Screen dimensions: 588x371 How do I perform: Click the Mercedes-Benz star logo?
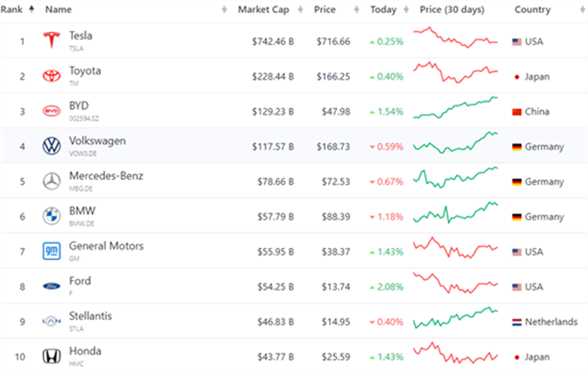(52, 181)
